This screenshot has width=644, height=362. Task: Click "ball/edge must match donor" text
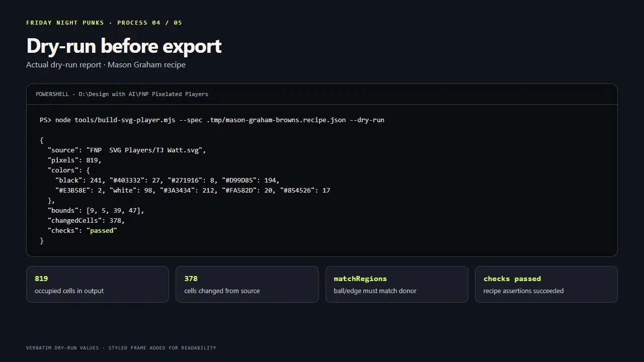(375, 291)
